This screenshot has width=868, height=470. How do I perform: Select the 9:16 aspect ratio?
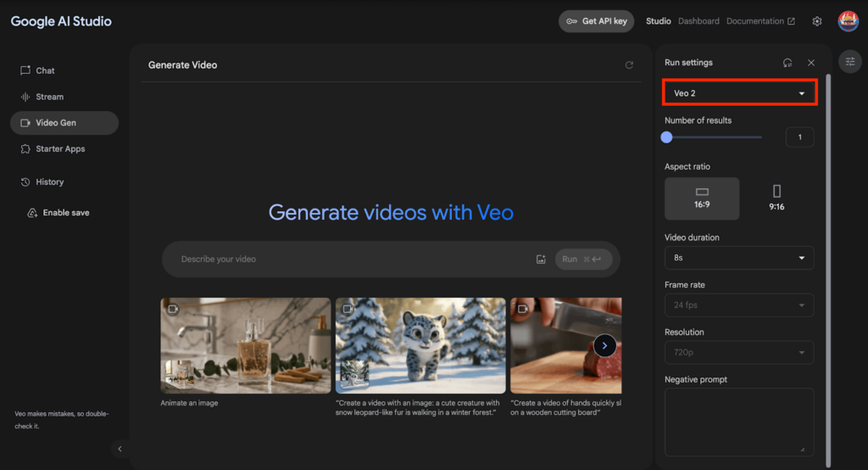point(776,199)
